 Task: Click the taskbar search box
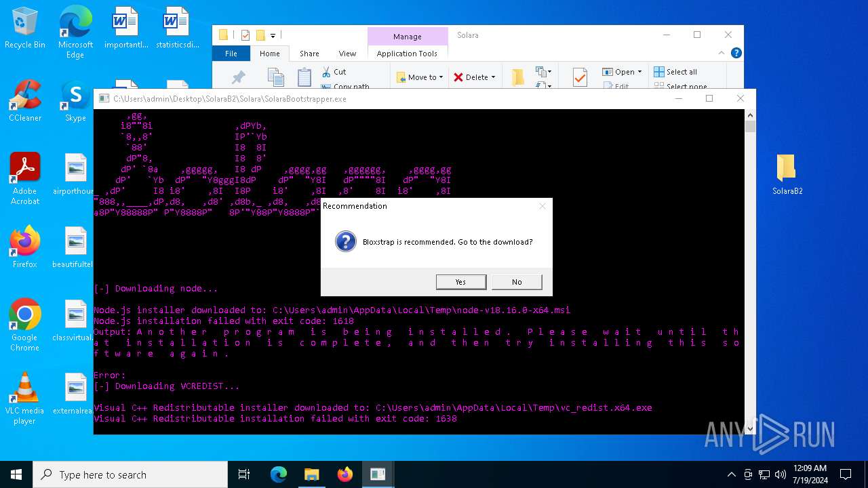click(130, 474)
